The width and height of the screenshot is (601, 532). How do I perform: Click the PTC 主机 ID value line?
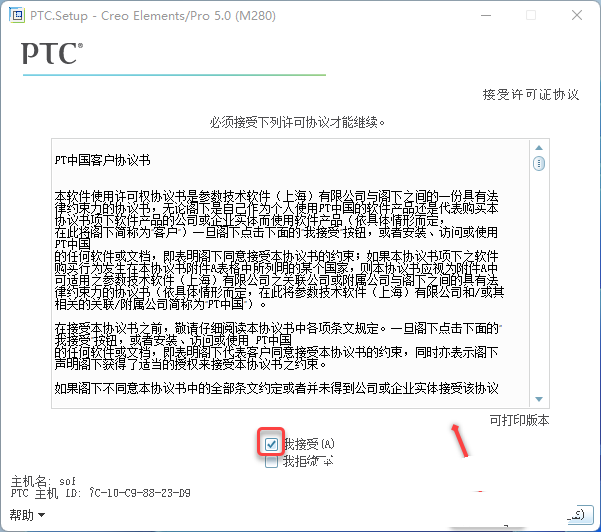[x=100, y=493]
